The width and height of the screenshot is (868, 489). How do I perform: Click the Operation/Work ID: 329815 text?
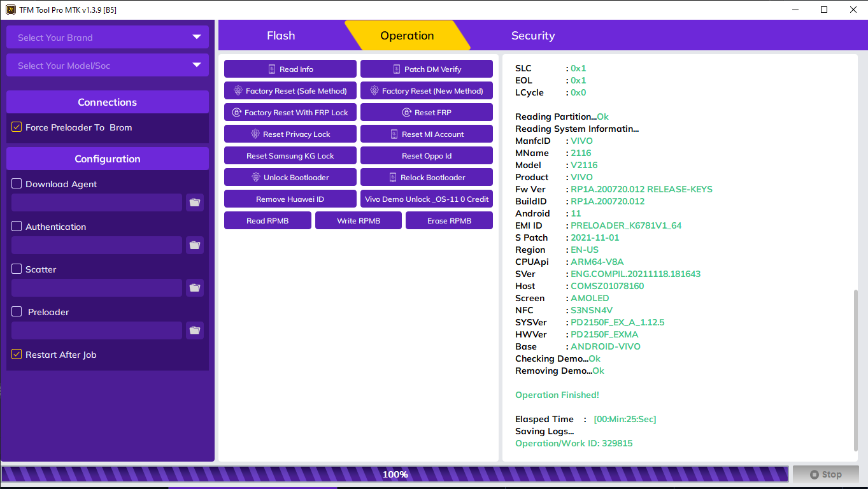point(574,443)
